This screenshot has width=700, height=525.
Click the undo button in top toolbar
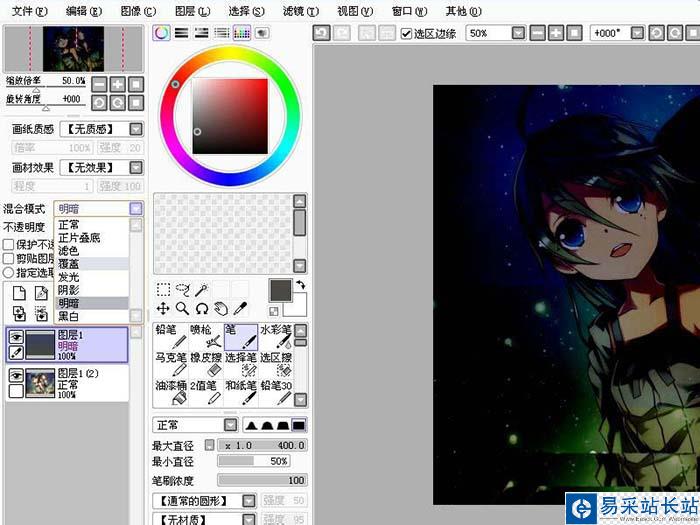click(321, 33)
